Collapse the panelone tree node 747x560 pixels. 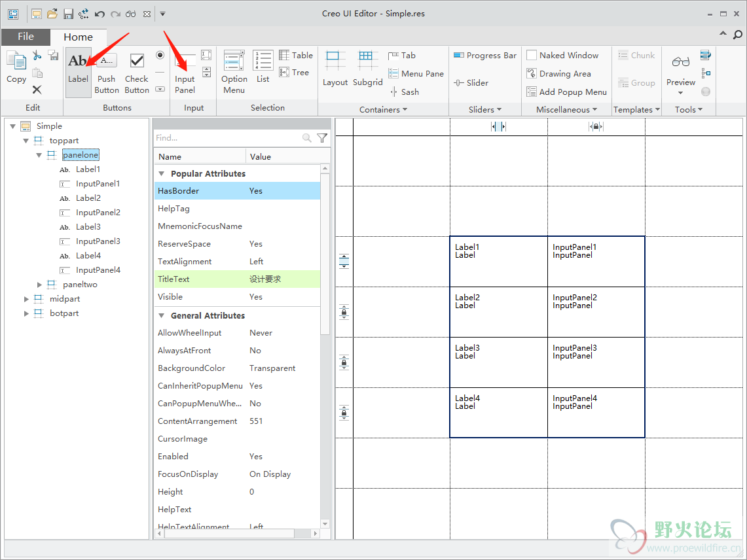point(39,155)
